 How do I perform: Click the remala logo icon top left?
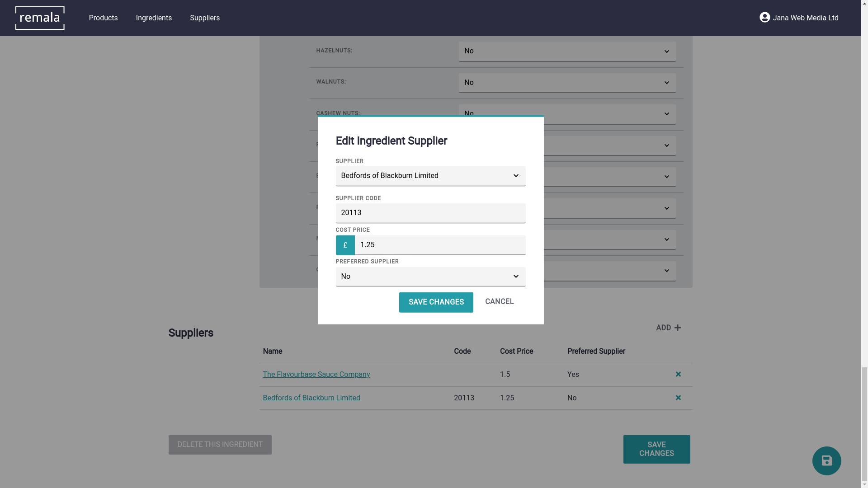(x=40, y=18)
